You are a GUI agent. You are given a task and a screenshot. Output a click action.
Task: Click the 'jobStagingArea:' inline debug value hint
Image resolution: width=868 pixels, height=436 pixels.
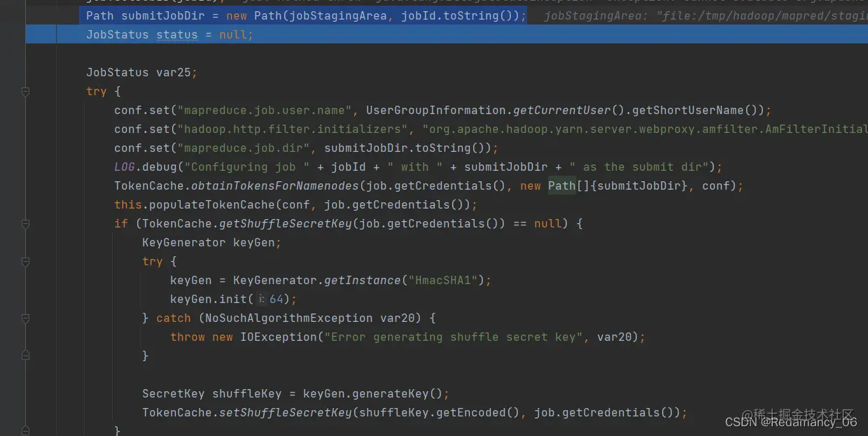(x=596, y=16)
